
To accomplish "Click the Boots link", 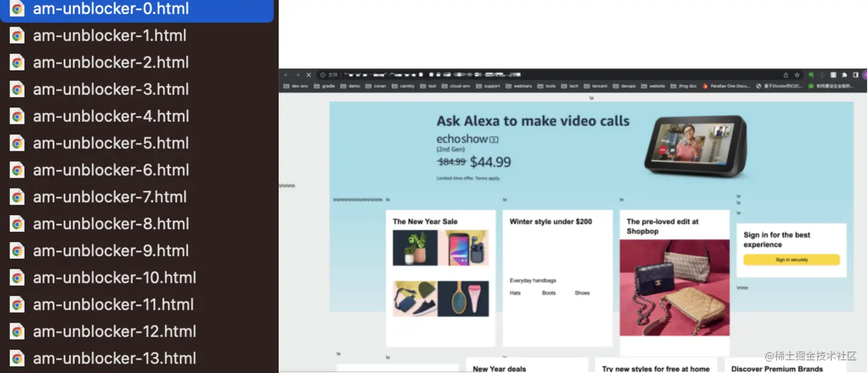I will pos(549,293).
